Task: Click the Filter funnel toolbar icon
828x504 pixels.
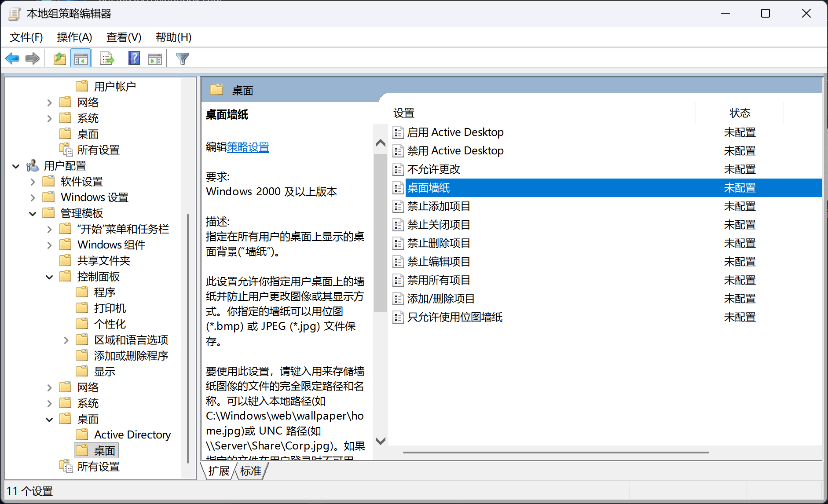Action: (x=182, y=58)
